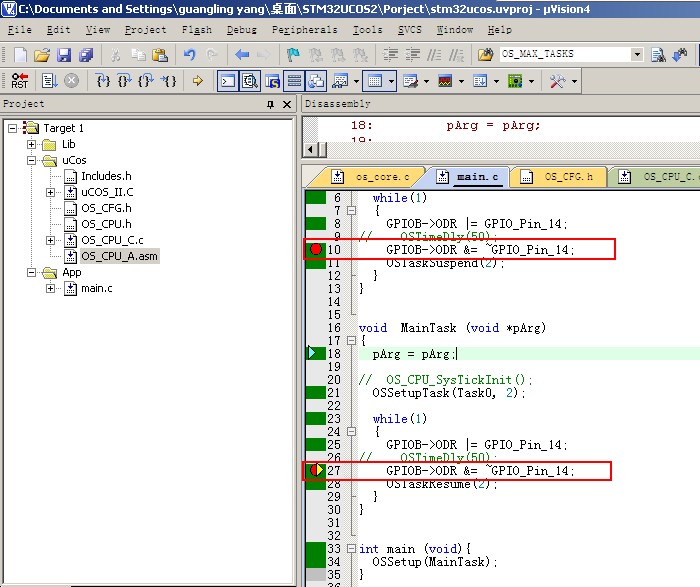Click the Undo toolbar icon
Screen dimensions: 700x587
[189, 55]
